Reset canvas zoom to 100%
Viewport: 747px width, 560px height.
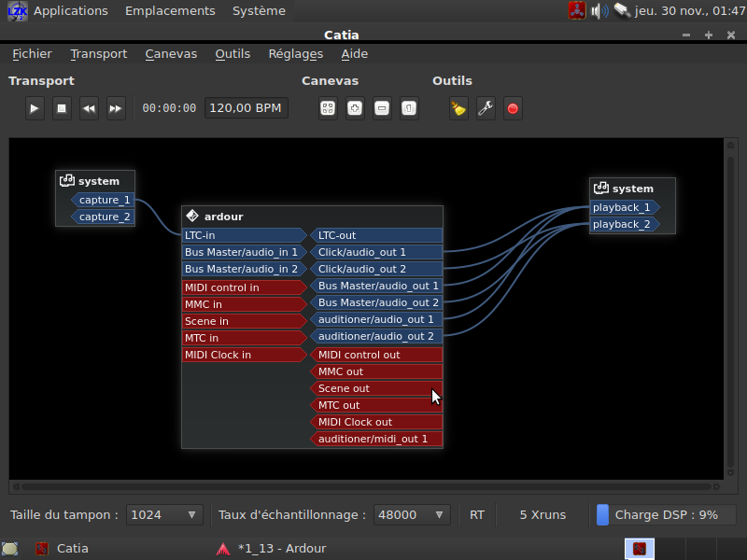coord(409,108)
